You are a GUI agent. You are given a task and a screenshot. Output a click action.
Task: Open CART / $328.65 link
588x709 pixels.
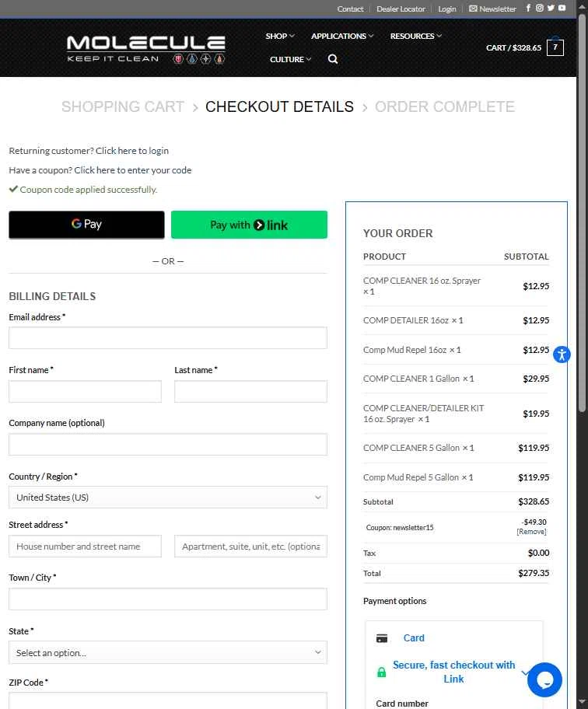click(x=513, y=47)
